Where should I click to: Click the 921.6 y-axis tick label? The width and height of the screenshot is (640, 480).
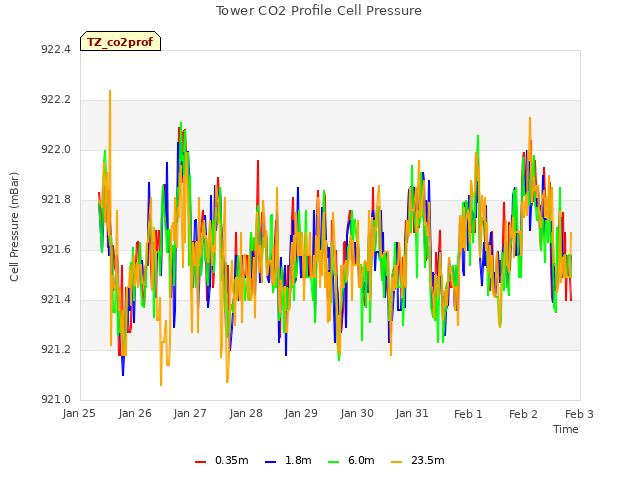(x=56, y=249)
